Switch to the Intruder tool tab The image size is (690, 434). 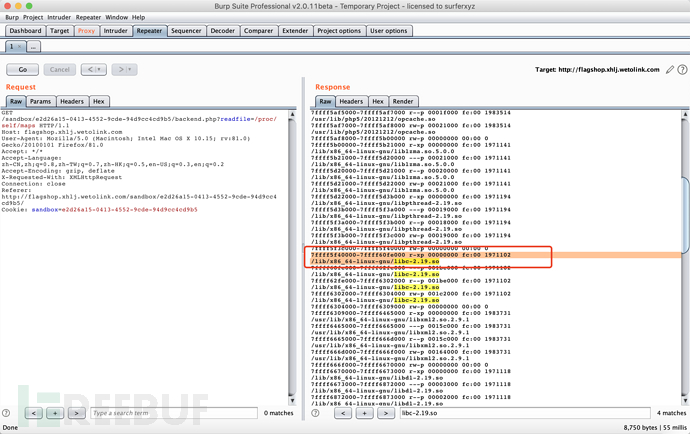click(115, 31)
